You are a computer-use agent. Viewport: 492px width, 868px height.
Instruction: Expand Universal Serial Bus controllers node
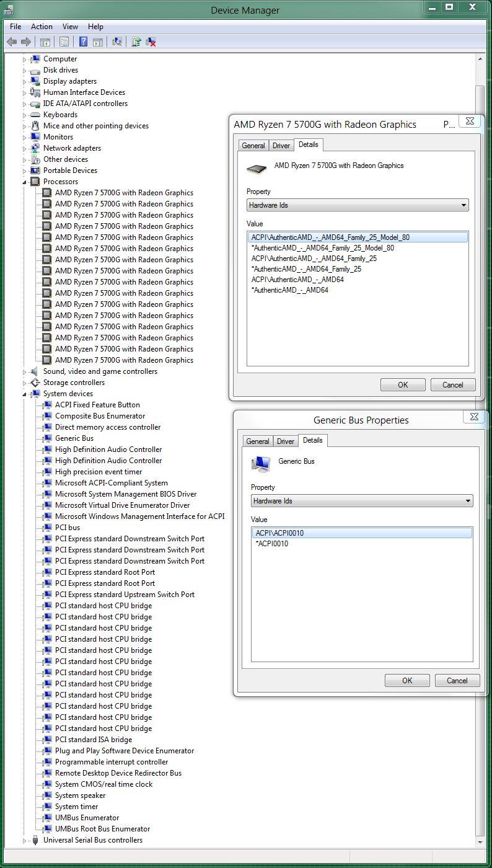coord(25,841)
